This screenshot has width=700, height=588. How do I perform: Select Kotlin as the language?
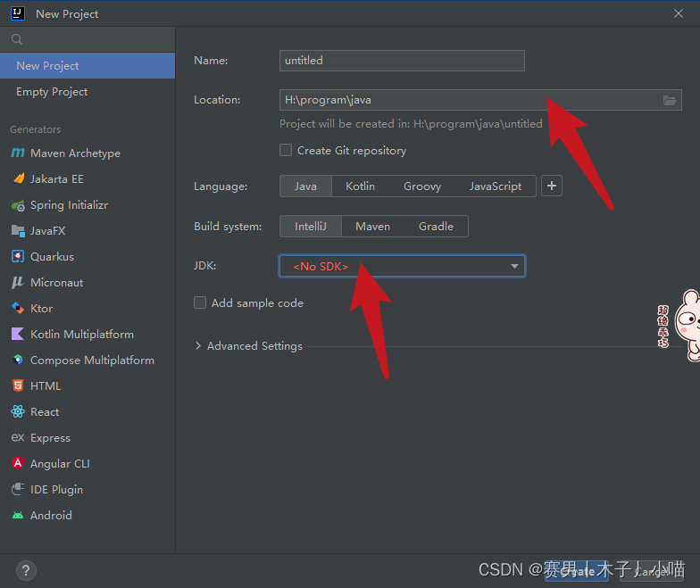point(361,186)
